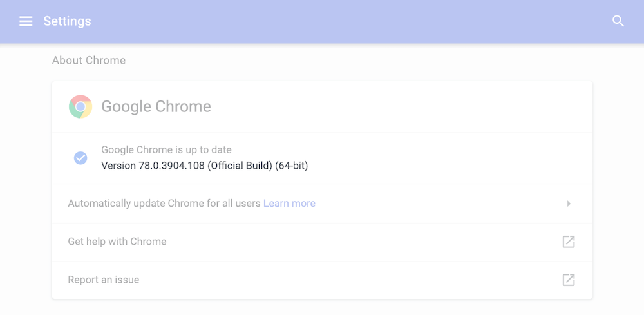Open the hamburger main menu

click(x=26, y=21)
